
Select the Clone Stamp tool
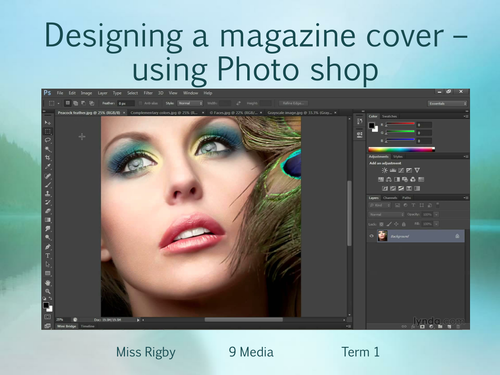click(x=48, y=193)
